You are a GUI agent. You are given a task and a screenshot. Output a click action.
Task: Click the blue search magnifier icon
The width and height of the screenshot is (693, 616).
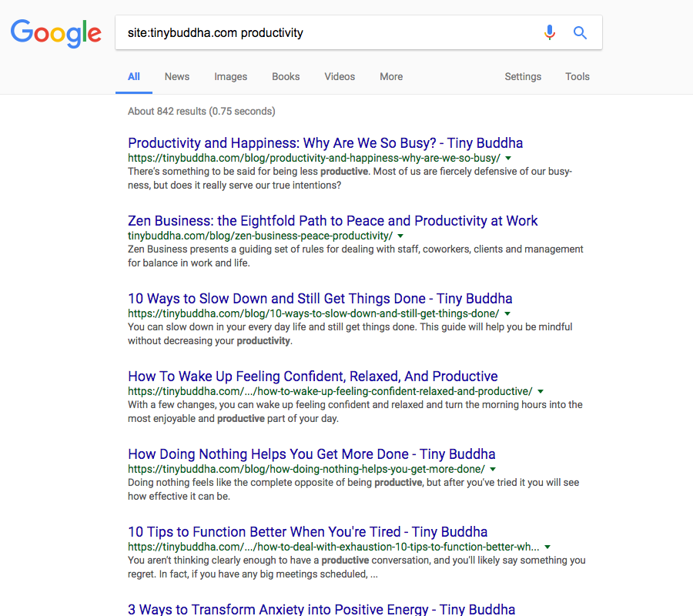pos(580,32)
